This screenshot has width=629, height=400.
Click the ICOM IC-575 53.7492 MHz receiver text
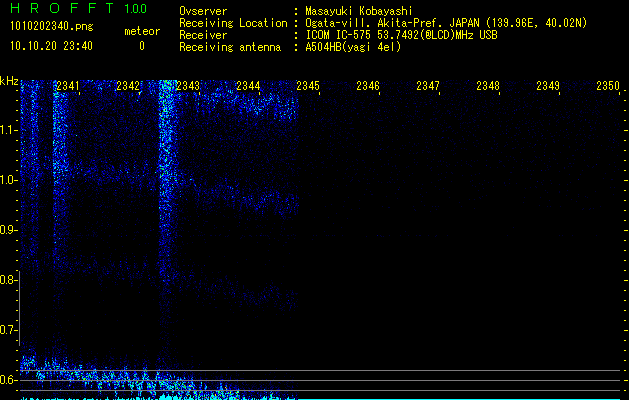(x=401, y=35)
